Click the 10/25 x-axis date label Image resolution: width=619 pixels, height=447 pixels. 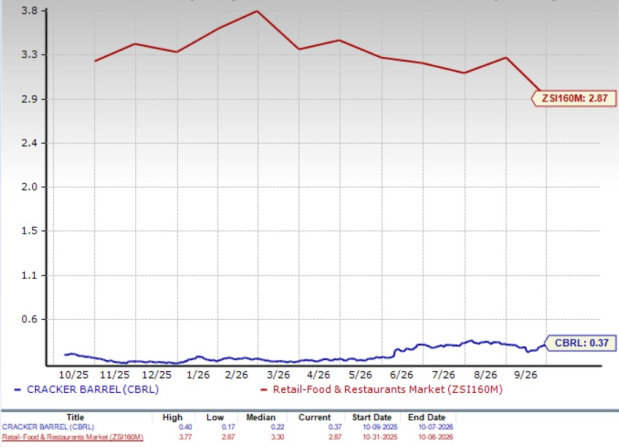(74, 375)
